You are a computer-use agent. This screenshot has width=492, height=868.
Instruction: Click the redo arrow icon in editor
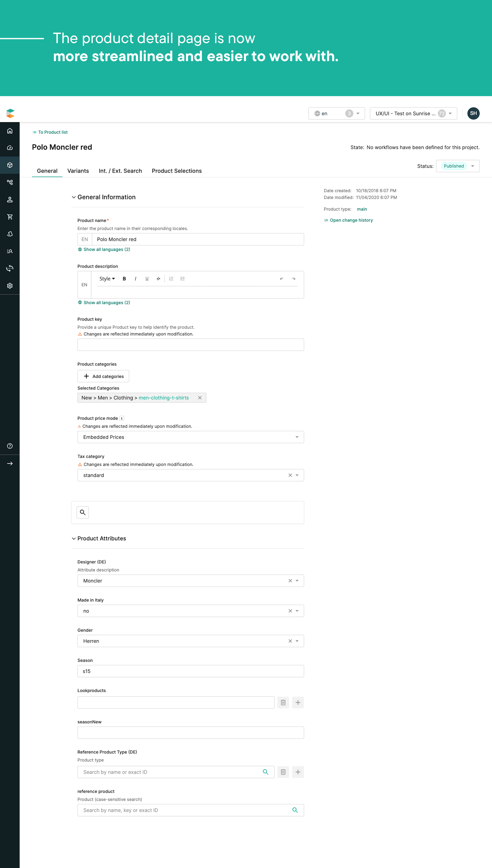pos(294,278)
